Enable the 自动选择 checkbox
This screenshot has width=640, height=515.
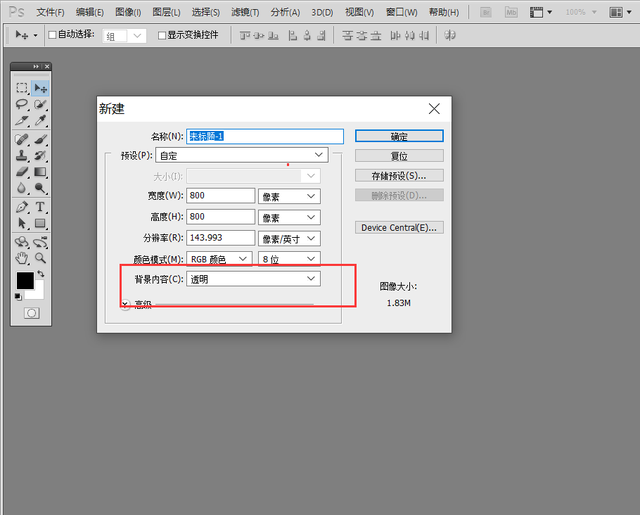52,35
